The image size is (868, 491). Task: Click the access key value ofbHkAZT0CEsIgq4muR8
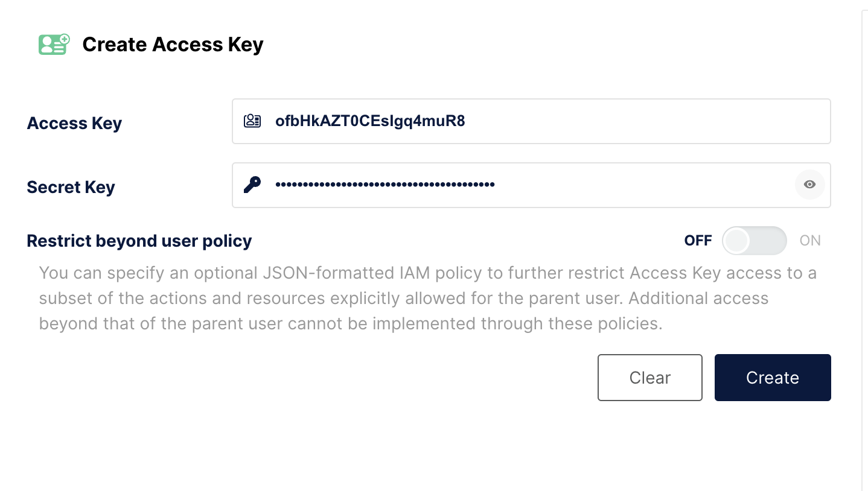pyautogui.click(x=370, y=121)
